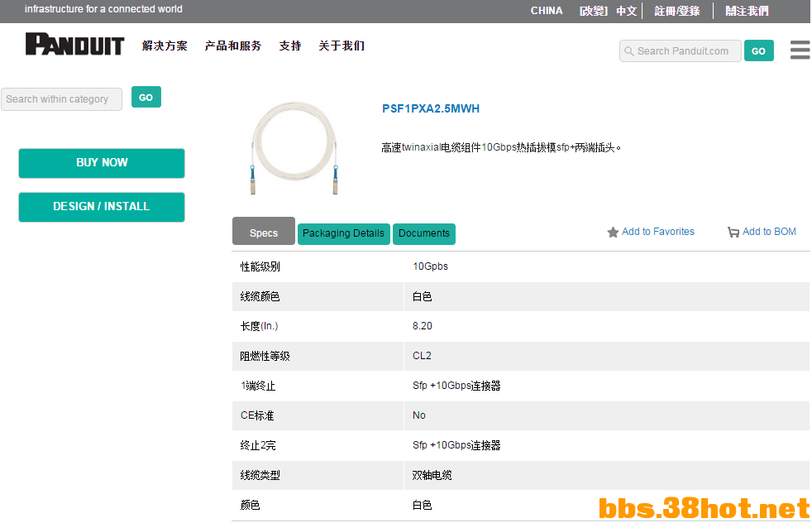Select the 10Gpbs performance value
This screenshot has width=812, height=523.
point(430,266)
